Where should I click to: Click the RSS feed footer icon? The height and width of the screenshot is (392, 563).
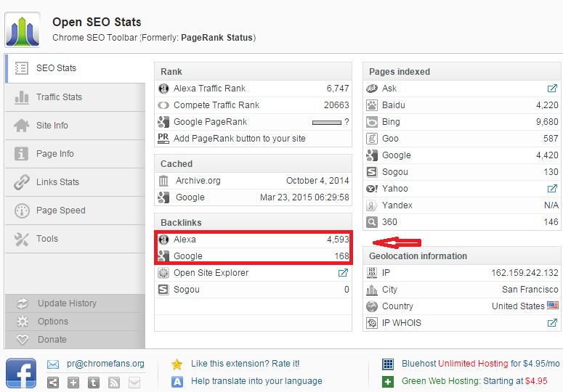[114, 383]
